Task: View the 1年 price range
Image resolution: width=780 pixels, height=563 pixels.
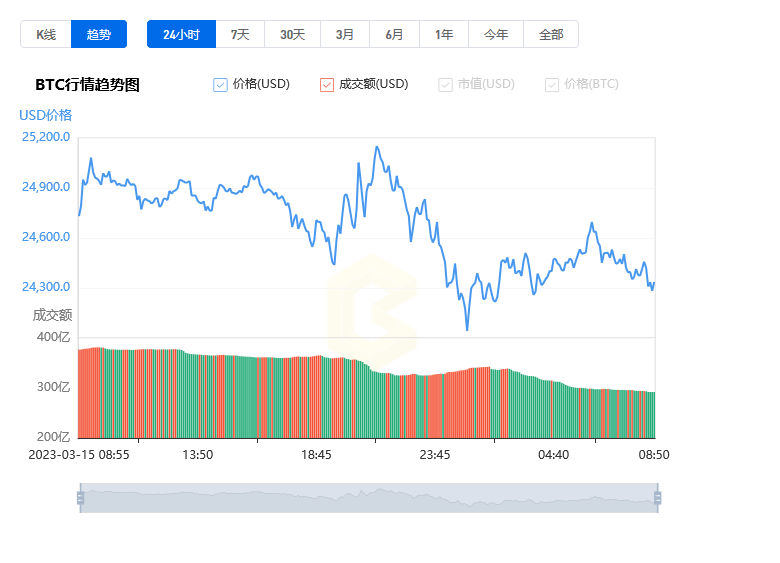Action: coord(444,34)
